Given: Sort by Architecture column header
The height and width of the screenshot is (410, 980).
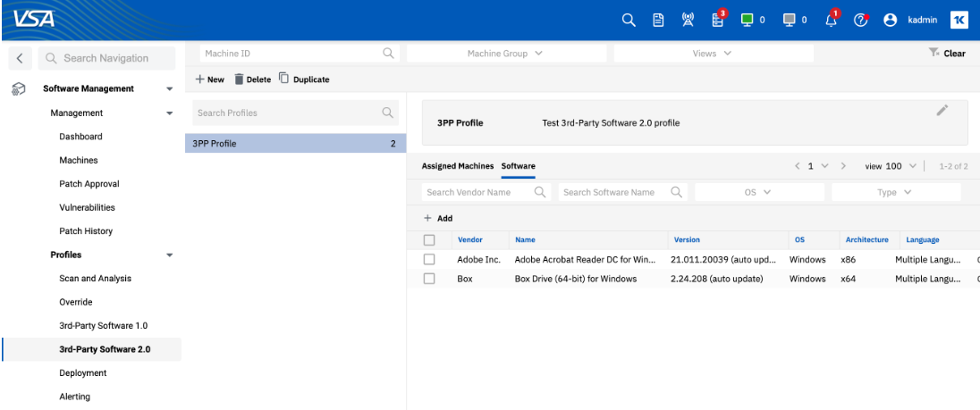Looking at the screenshot, I should [x=866, y=239].
